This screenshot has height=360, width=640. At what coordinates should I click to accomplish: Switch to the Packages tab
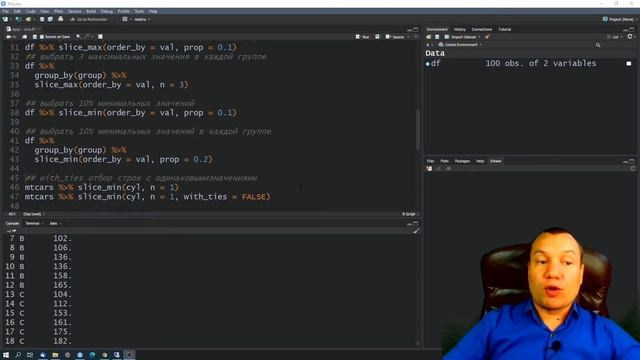tap(462, 161)
